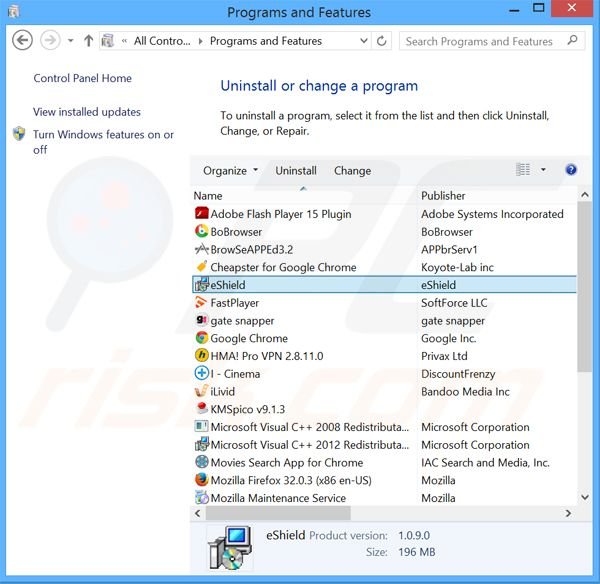This screenshot has width=600, height=584.
Task: Click the Movies Search App for Chrome icon
Action: tap(201, 462)
